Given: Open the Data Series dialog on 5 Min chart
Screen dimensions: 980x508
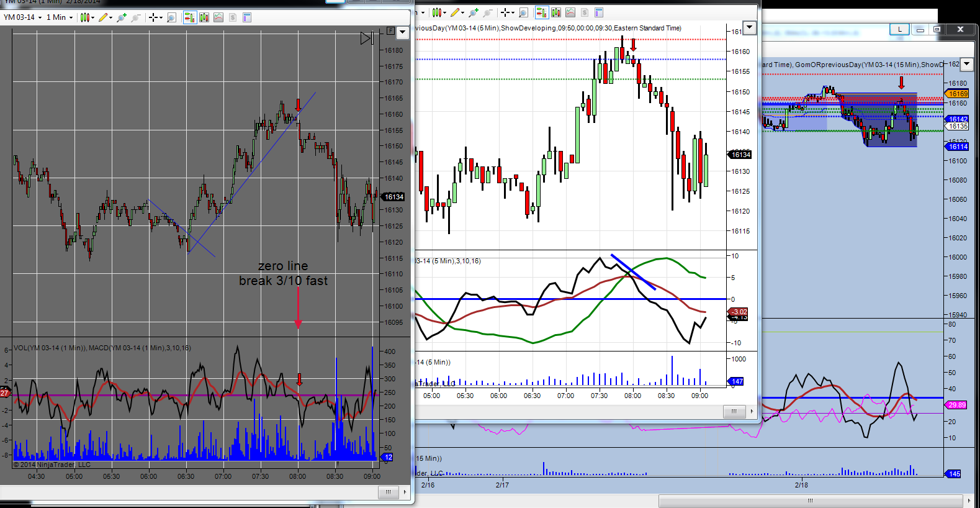Looking at the screenshot, I should pyautogui.click(x=555, y=12).
